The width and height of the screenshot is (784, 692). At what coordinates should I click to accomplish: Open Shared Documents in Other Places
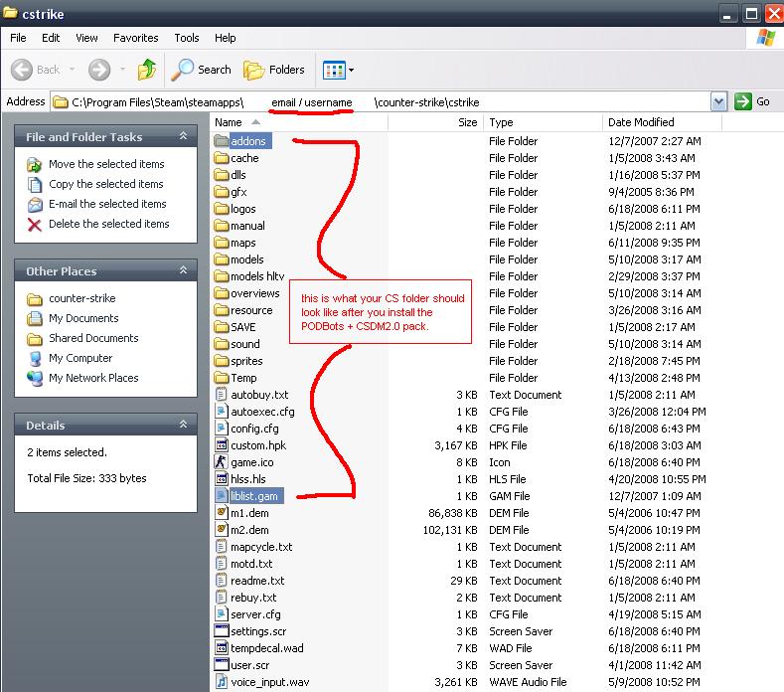[93, 339]
